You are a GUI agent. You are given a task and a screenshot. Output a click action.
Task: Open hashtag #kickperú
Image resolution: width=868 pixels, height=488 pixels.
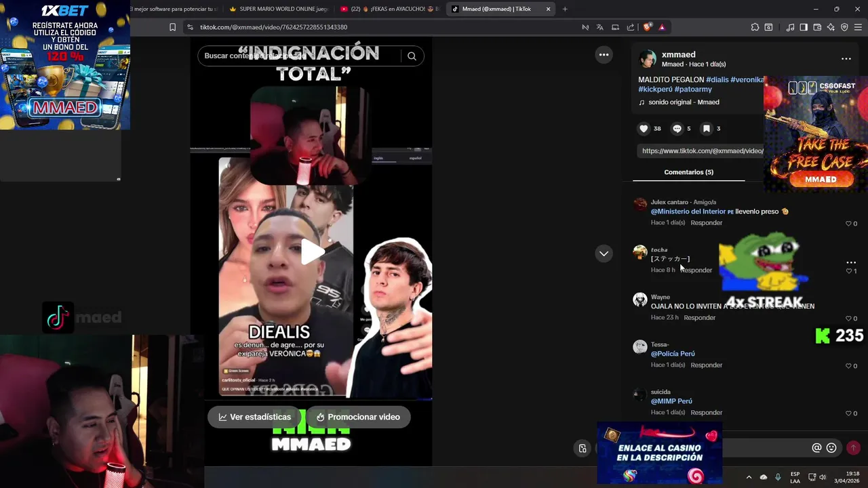coord(655,89)
